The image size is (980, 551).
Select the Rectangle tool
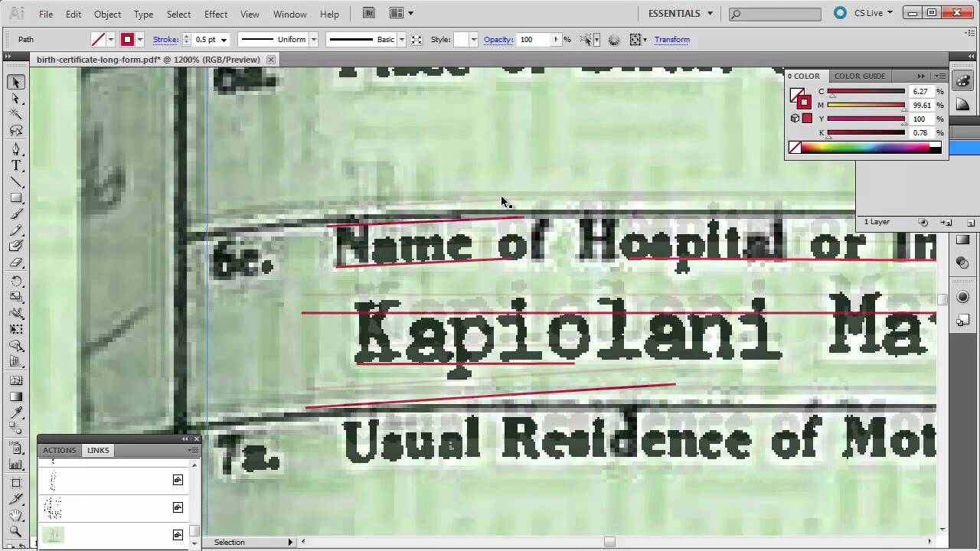coord(16,198)
